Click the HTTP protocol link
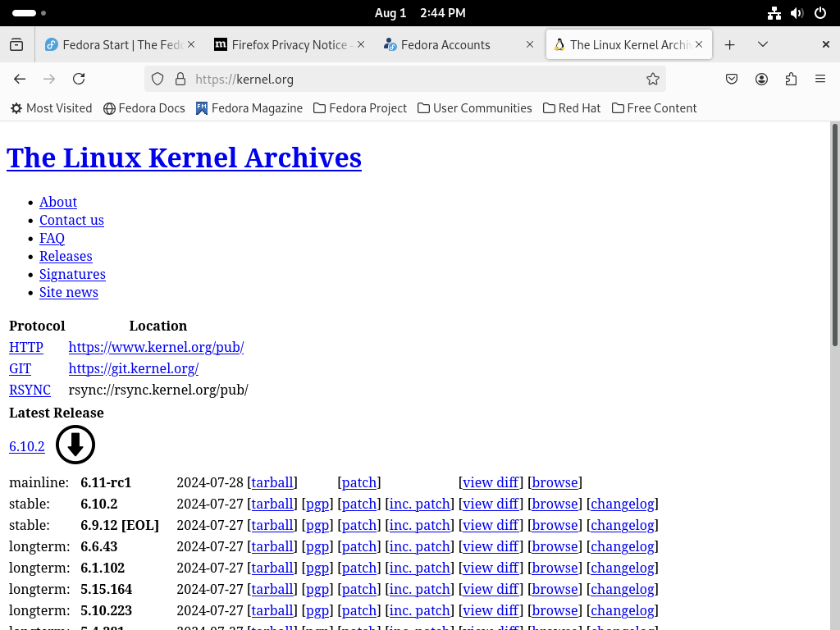The width and height of the screenshot is (840, 630). pyautogui.click(x=25, y=347)
